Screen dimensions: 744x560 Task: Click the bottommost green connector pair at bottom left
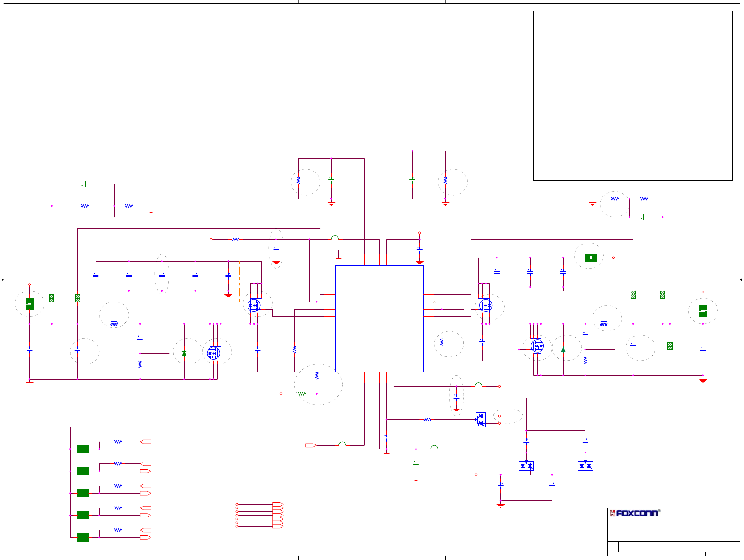click(83, 537)
